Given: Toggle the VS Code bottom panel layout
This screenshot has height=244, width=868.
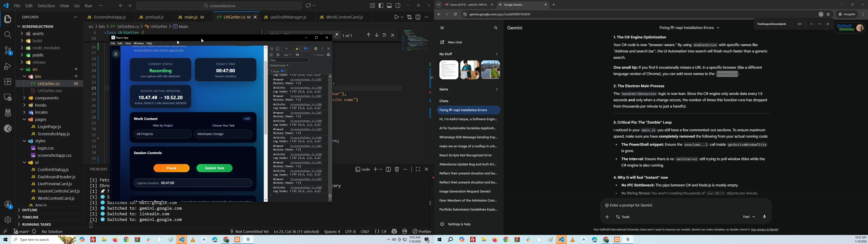Looking at the screenshot, I should (x=389, y=6).
